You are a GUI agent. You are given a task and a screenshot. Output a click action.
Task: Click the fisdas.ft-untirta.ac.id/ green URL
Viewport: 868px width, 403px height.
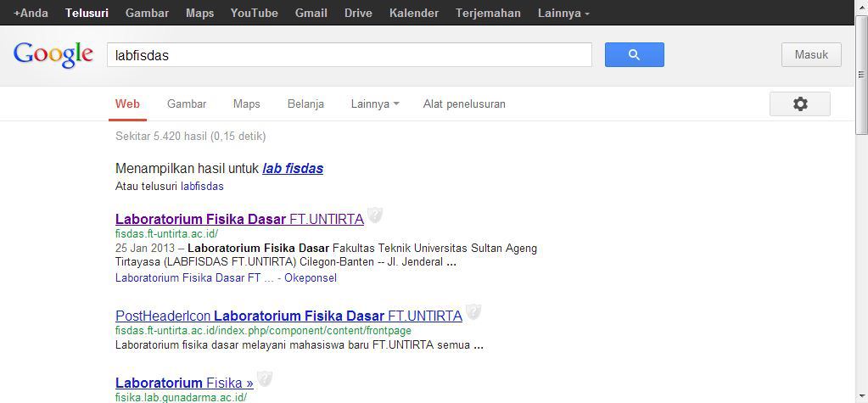[166, 233]
